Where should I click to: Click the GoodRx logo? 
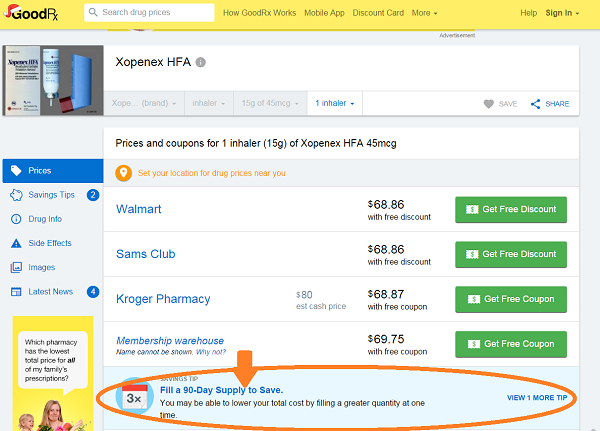(31, 12)
